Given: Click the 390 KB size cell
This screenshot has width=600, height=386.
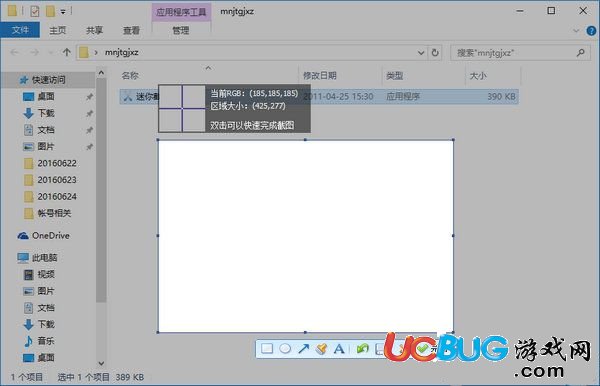Looking at the screenshot, I should (x=501, y=96).
